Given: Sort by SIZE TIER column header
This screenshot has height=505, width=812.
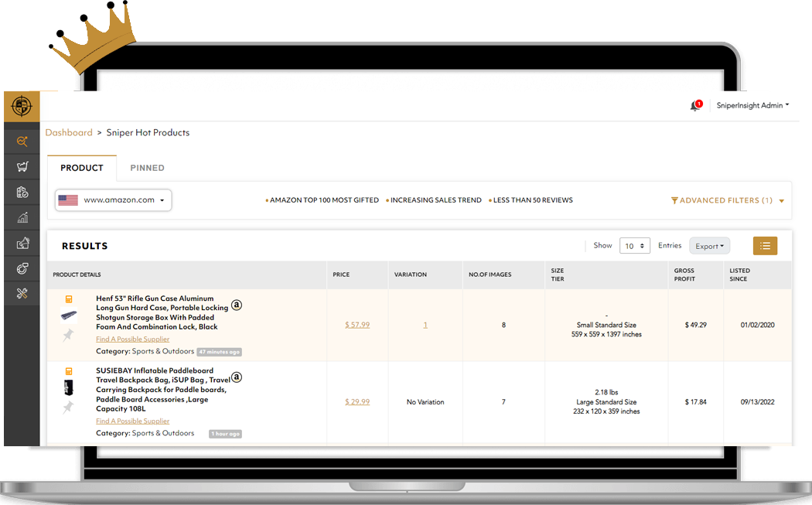Looking at the screenshot, I should [558, 275].
